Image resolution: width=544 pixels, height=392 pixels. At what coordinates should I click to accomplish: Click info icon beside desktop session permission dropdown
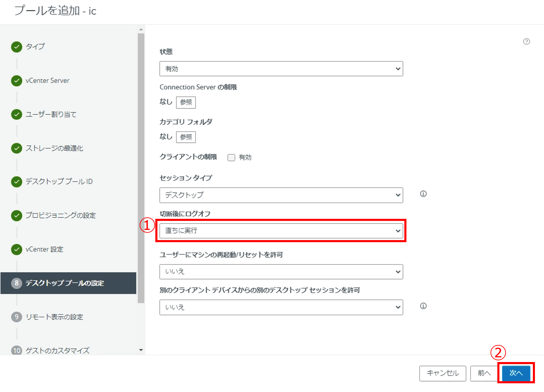tap(423, 306)
